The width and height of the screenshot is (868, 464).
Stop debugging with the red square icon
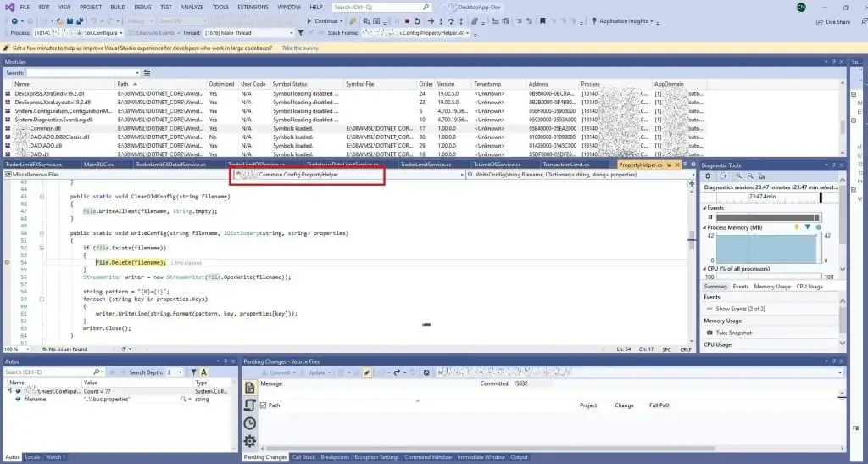[x=407, y=21]
